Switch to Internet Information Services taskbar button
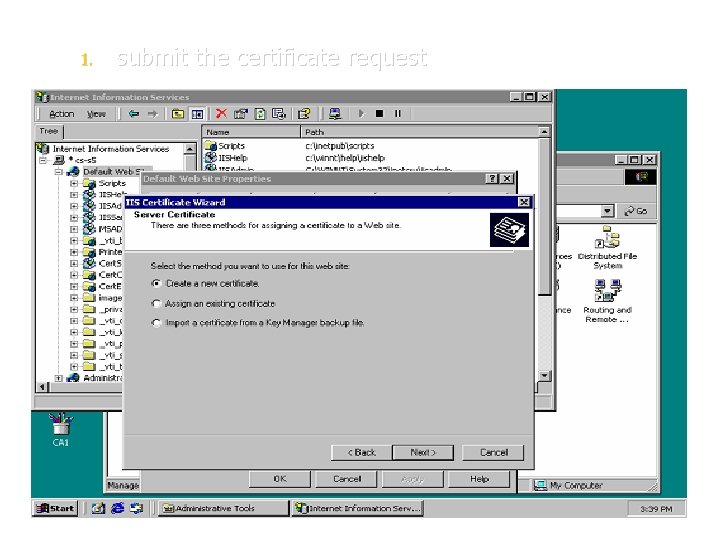 pos(358,508)
